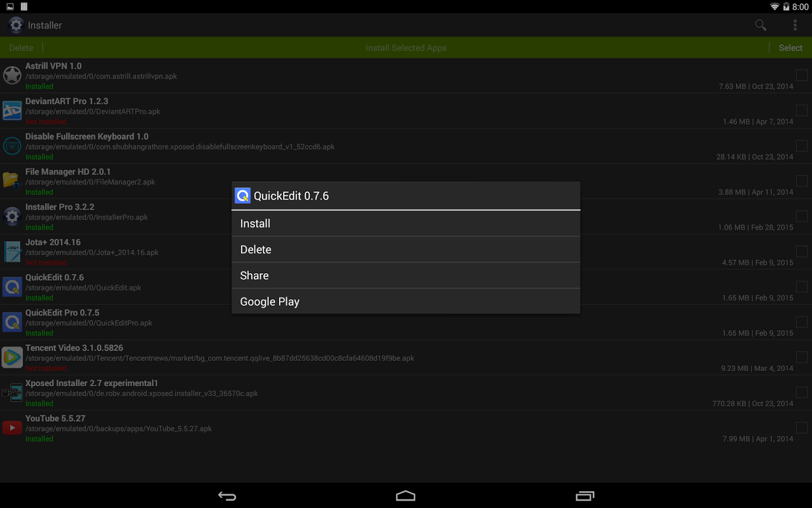812x508 pixels.
Task: Select the YouTube 5.5.27 title
Action: [55, 419]
